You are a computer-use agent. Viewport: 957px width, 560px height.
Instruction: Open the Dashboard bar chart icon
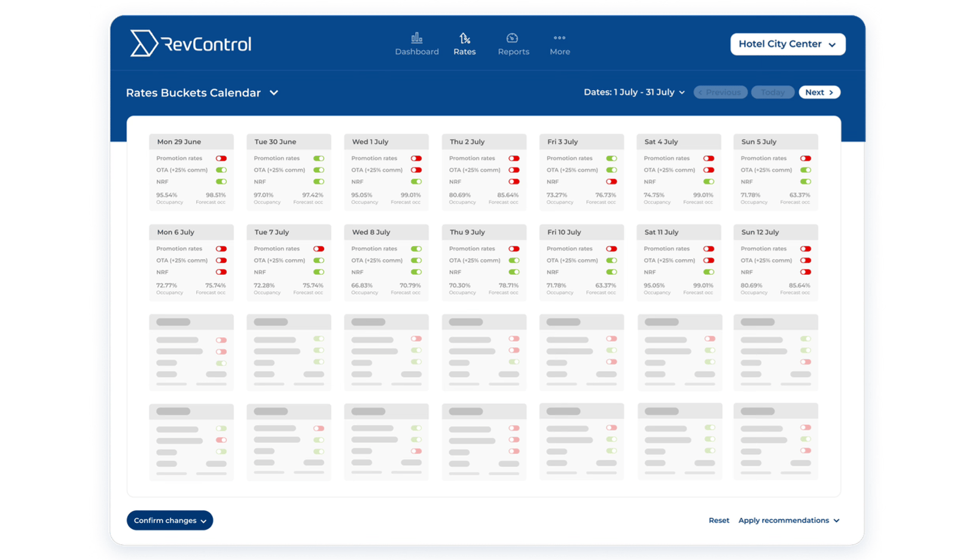click(417, 38)
